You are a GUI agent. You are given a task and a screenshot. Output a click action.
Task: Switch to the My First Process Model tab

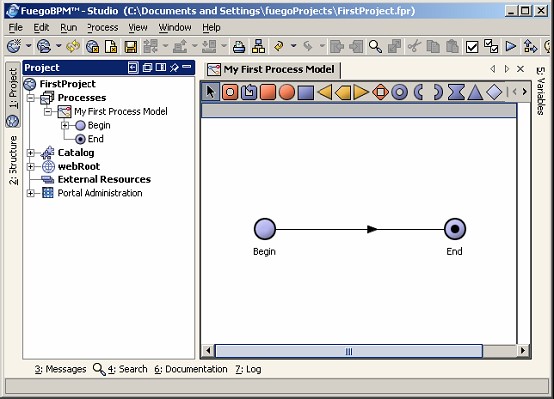click(x=272, y=69)
